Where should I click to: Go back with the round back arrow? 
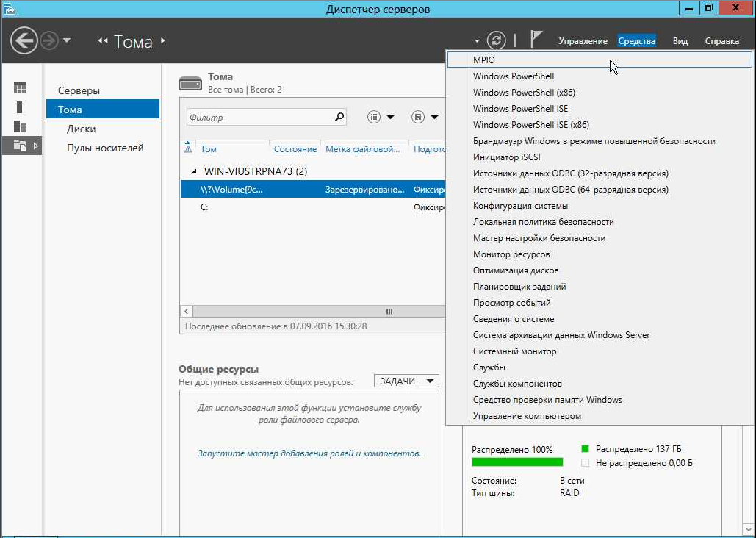24,40
